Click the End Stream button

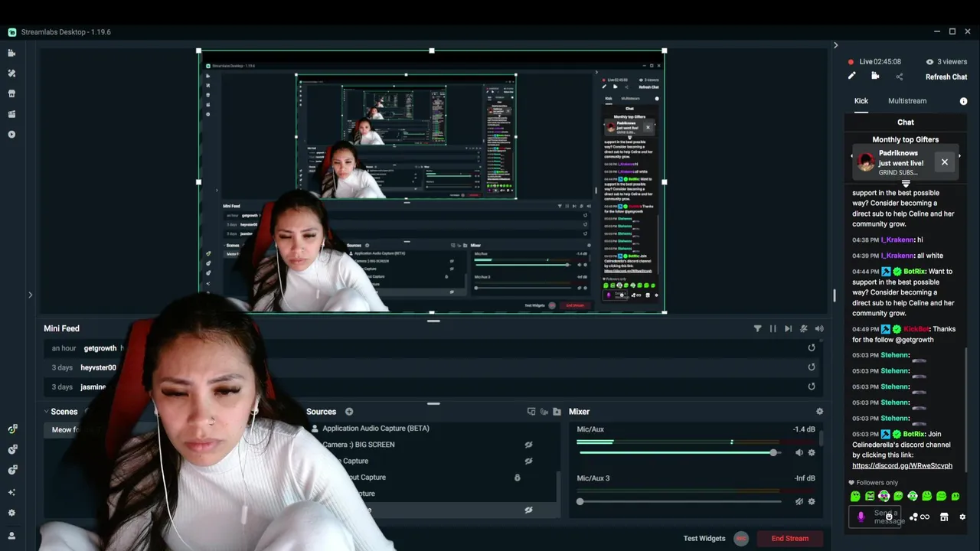tap(790, 538)
